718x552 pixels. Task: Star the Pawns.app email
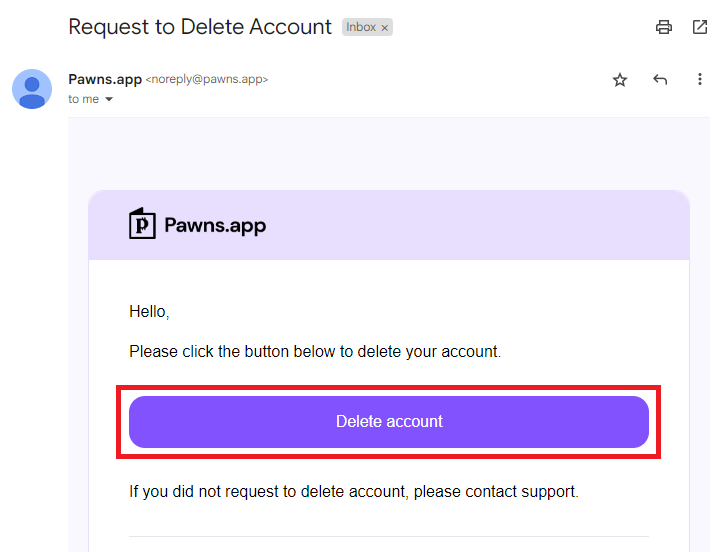tap(620, 80)
